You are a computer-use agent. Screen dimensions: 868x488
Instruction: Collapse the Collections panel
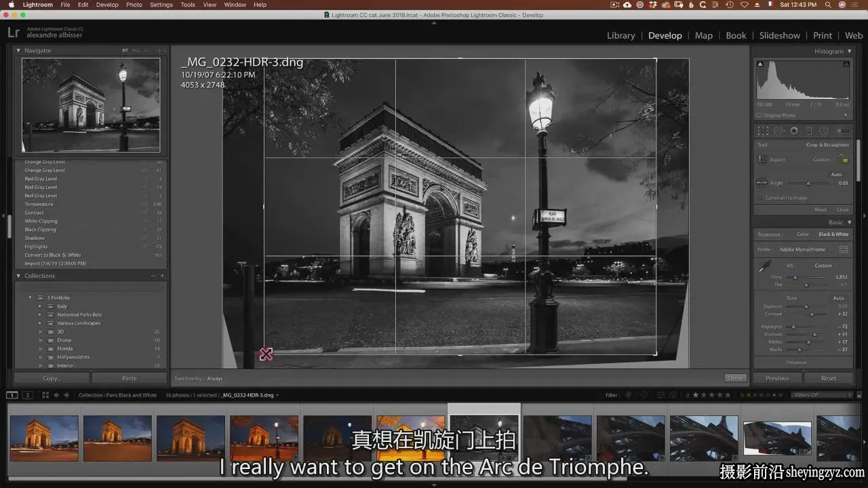click(18, 276)
